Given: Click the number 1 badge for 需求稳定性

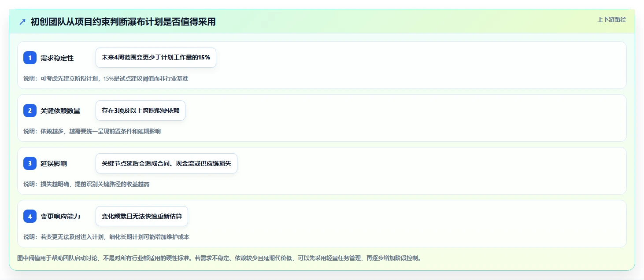Looking at the screenshot, I should coord(30,58).
